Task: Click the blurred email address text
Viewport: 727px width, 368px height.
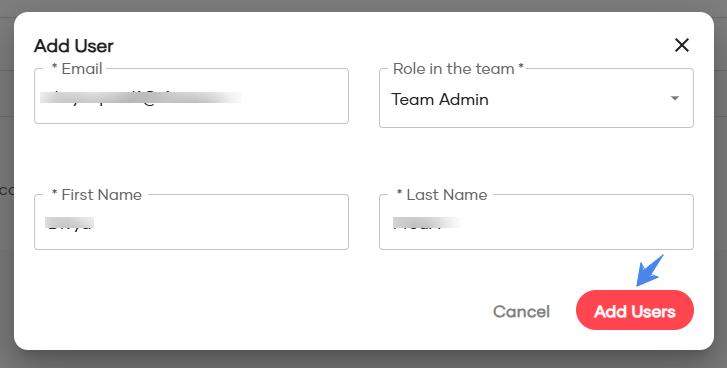Action: tap(140, 97)
